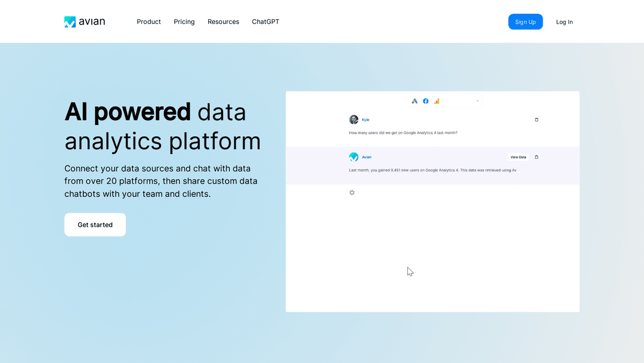Viewport: 644px width, 363px height.
Task: Click the Avian logo in the header
Action: tap(85, 22)
